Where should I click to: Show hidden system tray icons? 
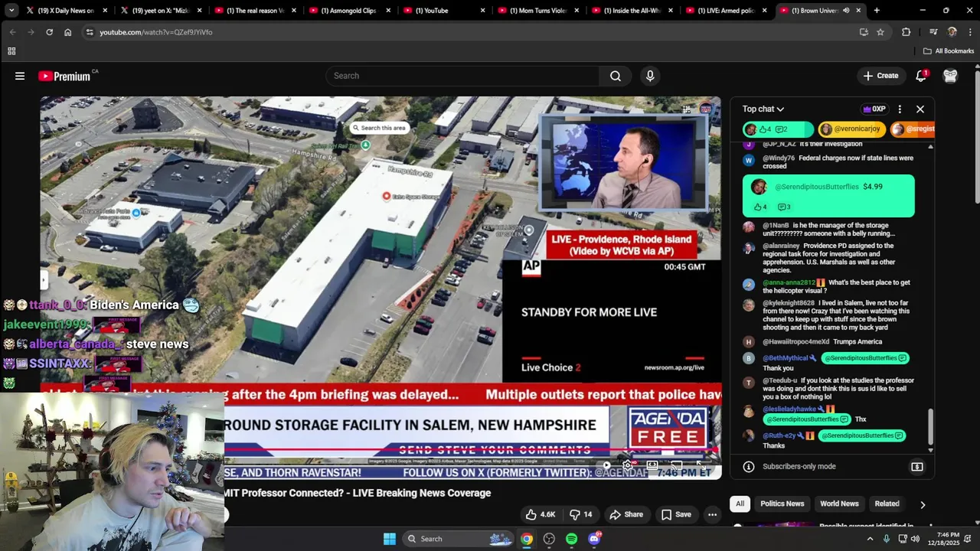(870, 539)
